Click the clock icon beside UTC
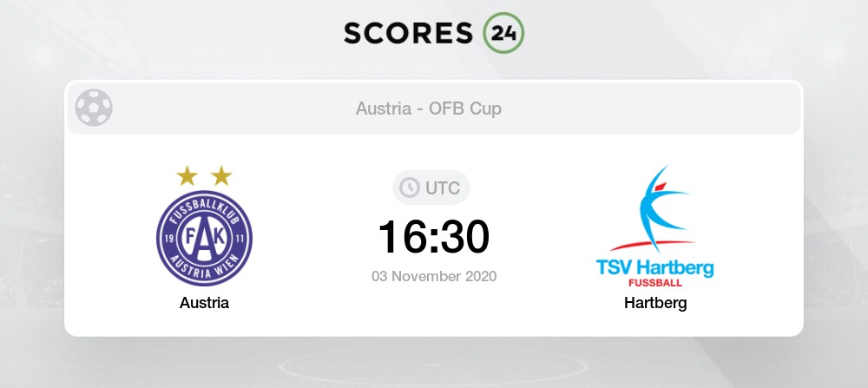The width and height of the screenshot is (868, 388). [x=407, y=187]
